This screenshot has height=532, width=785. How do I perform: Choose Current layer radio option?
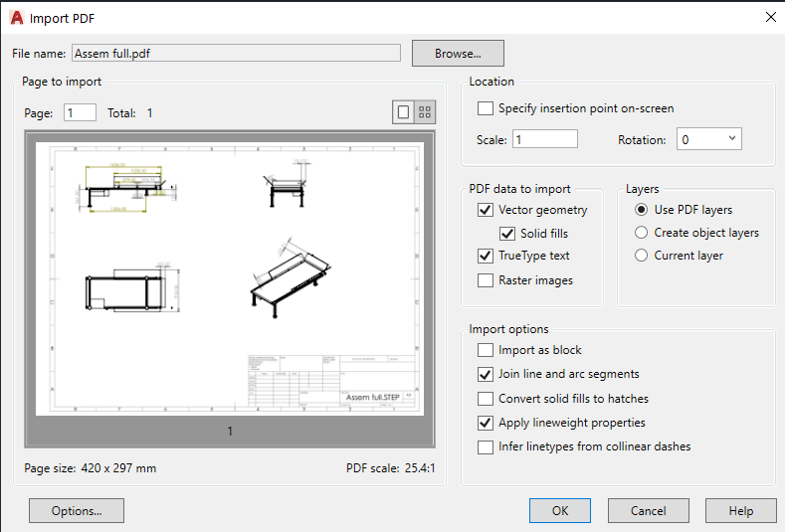click(643, 256)
